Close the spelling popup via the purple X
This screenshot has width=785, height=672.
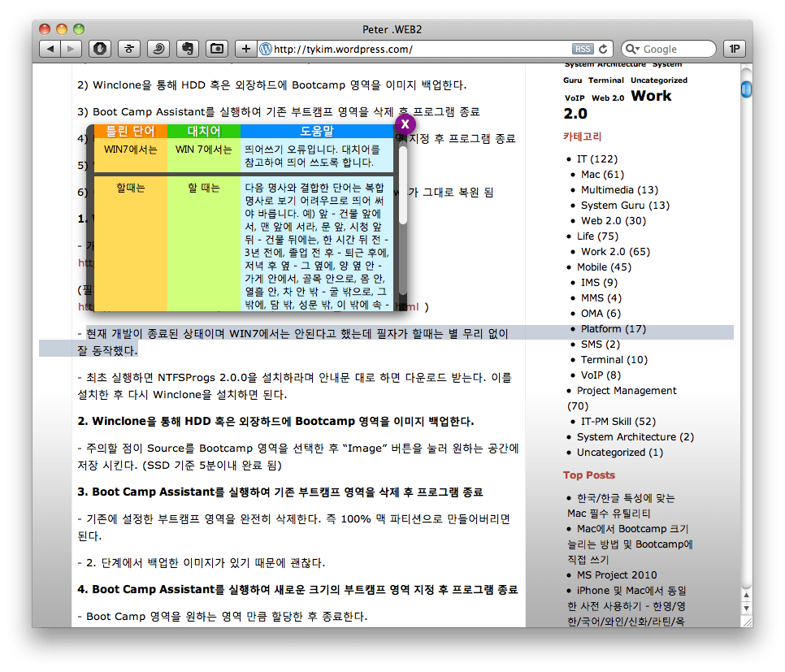tap(404, 124)
